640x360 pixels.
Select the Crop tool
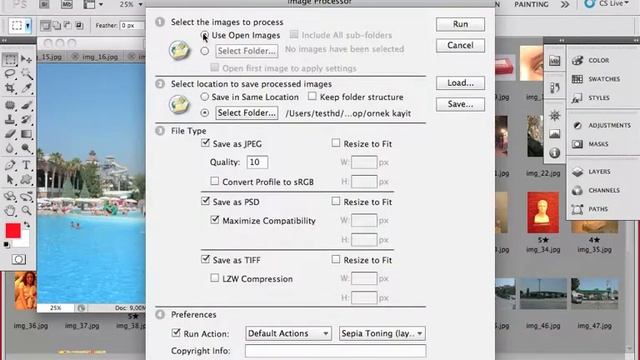[10, 88]
